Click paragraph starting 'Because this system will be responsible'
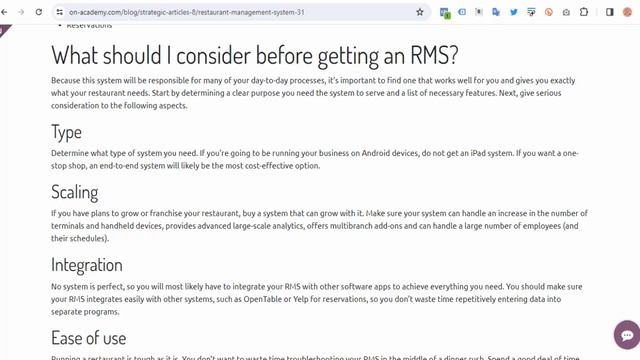Viewport: 640px width, 360px height. pos(313,93)
